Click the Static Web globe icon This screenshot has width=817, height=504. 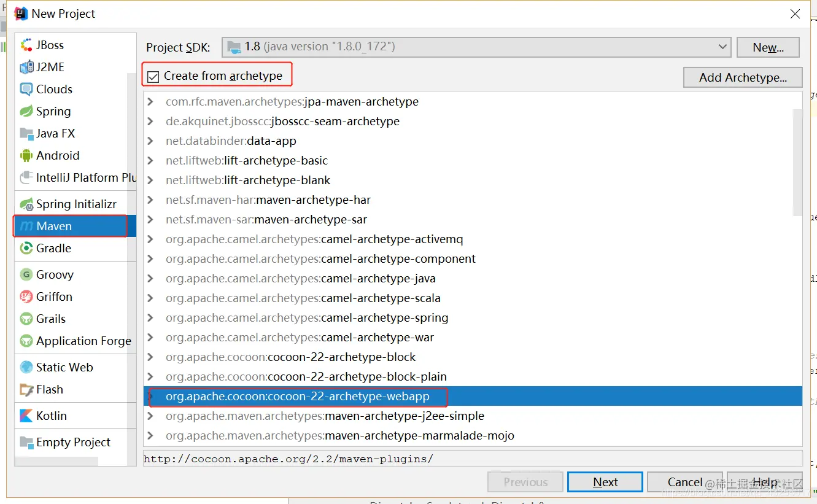coord(26,367)
